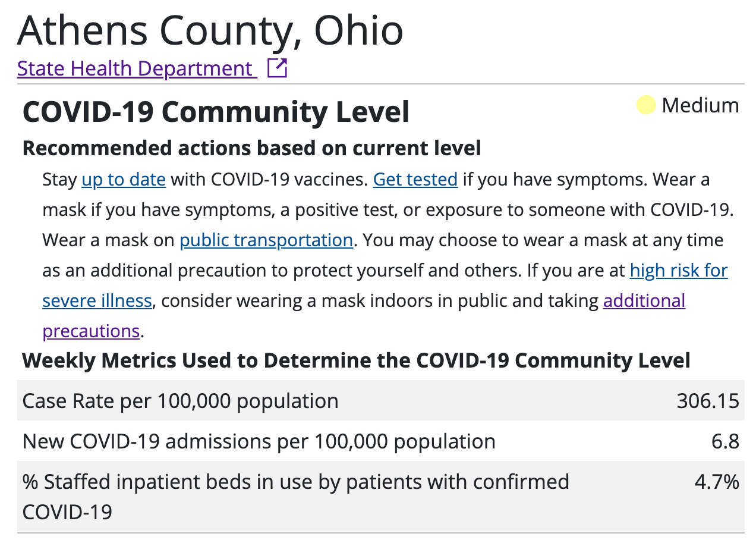Visit the 'public transportation' mask link

[x=266, y=240]
